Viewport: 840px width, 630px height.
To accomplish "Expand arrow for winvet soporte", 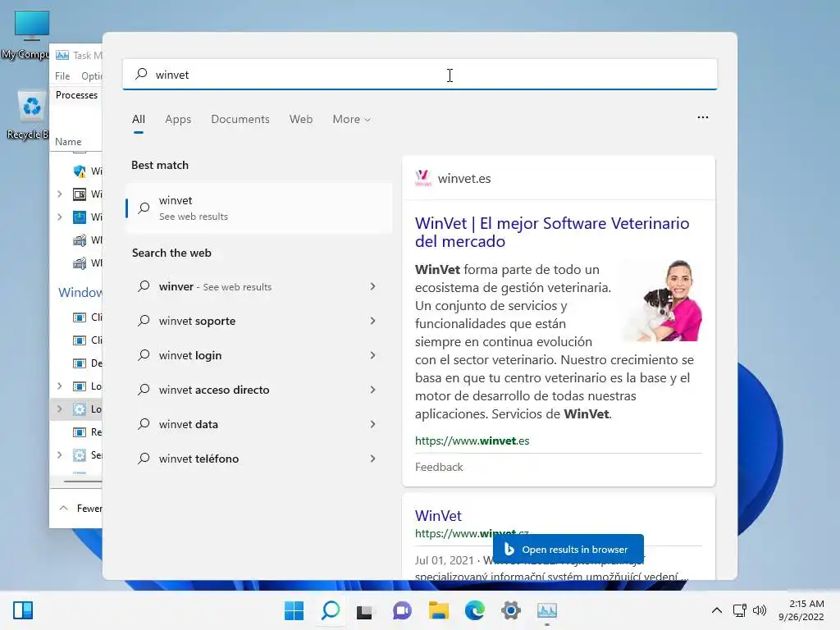I will (373, 321).
